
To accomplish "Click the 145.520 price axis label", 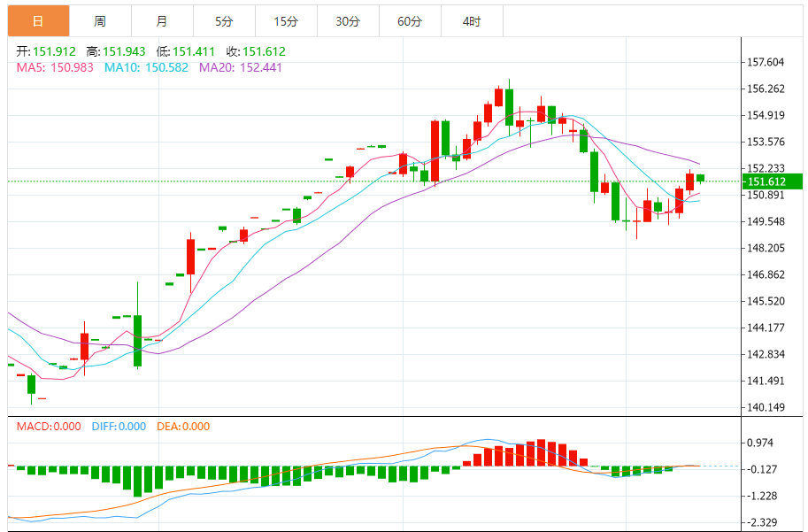I will coord(766,301).
